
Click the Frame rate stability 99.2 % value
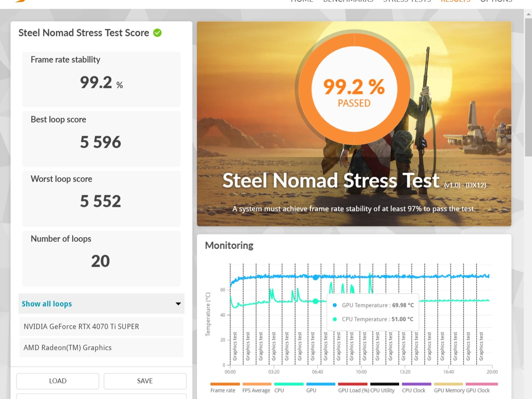click(101, 83)
